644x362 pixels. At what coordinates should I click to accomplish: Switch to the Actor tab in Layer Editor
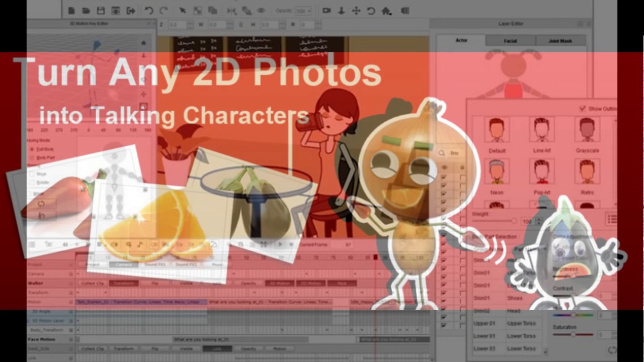coord(461,40)
